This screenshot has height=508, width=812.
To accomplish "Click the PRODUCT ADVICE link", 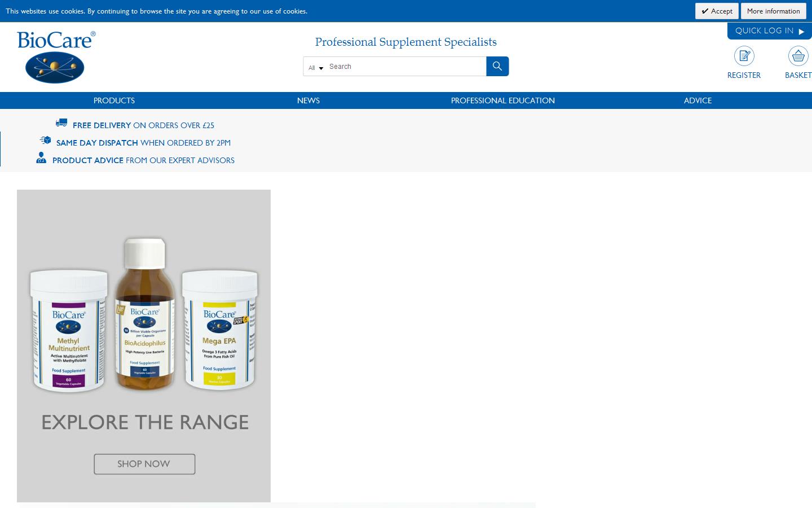I will [87, 160].
